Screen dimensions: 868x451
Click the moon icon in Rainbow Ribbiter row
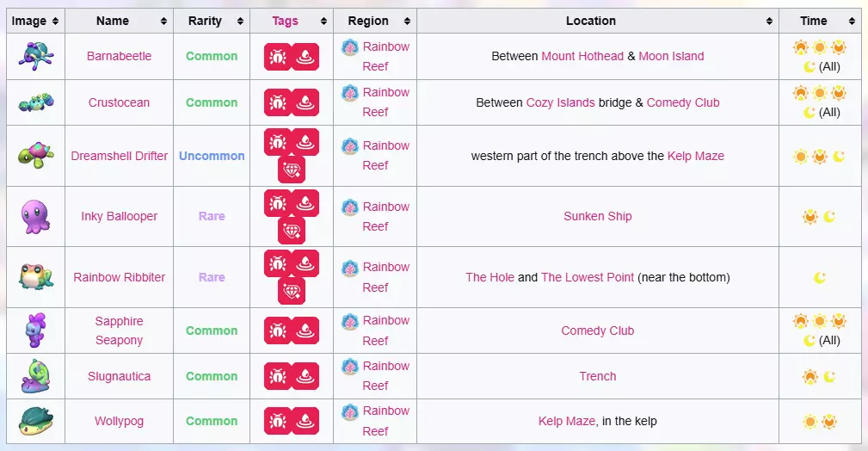(820, 277)
